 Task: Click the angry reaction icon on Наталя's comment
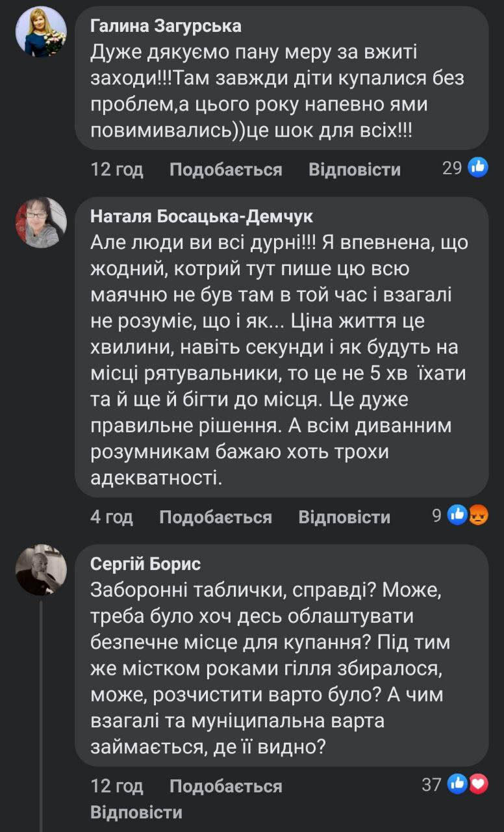click(x=478, y=515)
